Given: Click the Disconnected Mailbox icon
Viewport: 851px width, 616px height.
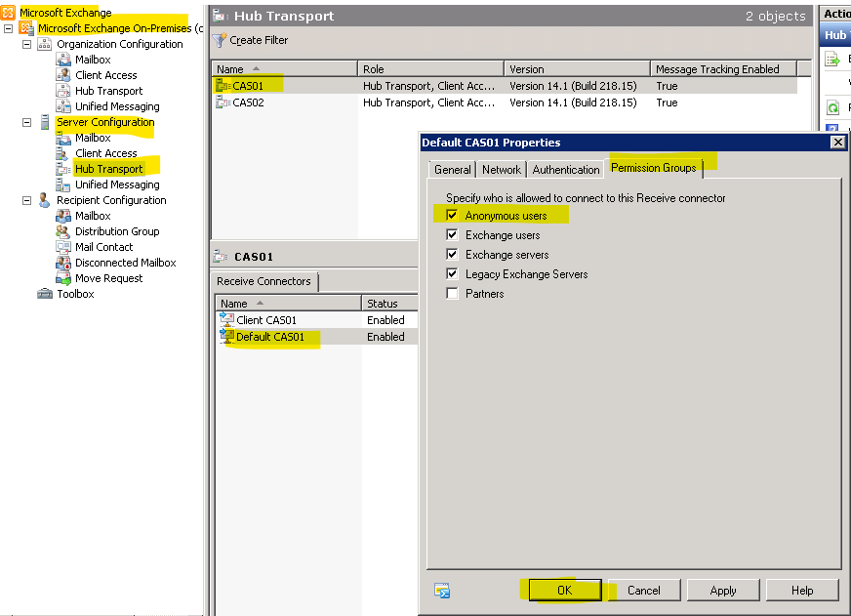Looking at the screenshot, I should pos(63,263).
